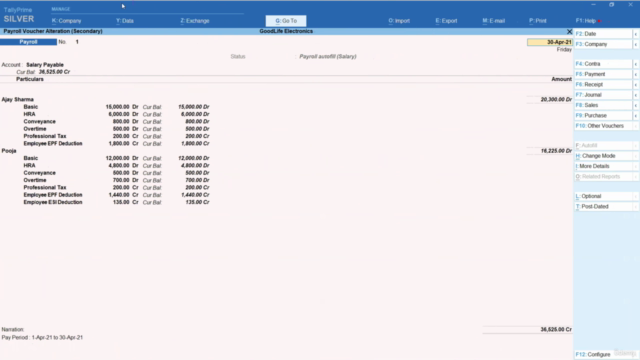This screenshot has height=360, width=640.
Task: Click Pooja's Overtime 700.00 amount
Action: click(x=121, y=180)
